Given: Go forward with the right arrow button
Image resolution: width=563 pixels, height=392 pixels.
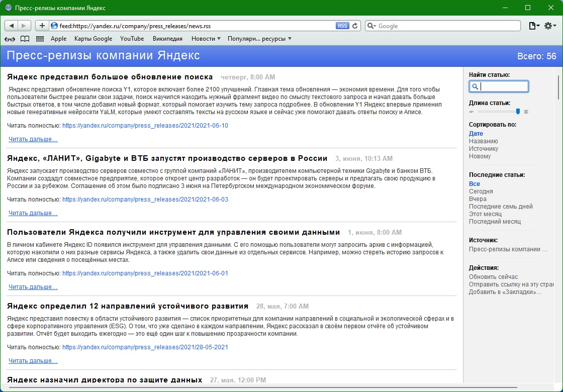Looking at the screenshot, I should point(24,26).
